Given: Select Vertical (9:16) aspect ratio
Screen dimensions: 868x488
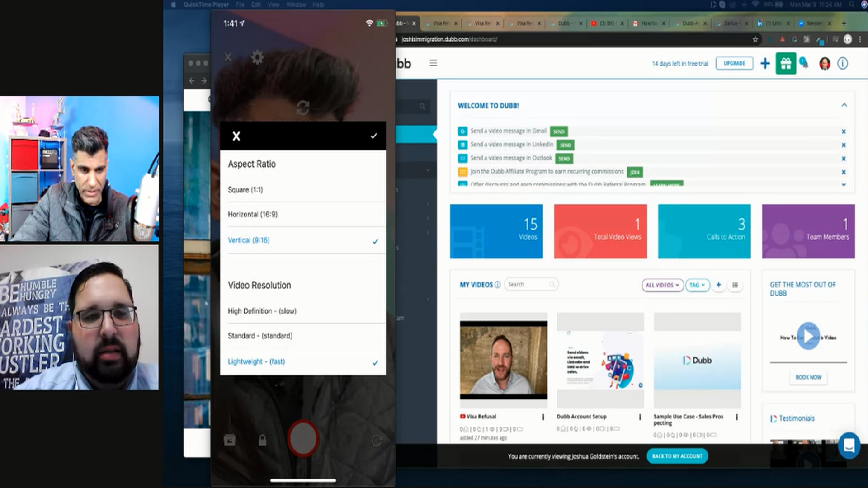Looking at the screenshot, I should (303, 240).
